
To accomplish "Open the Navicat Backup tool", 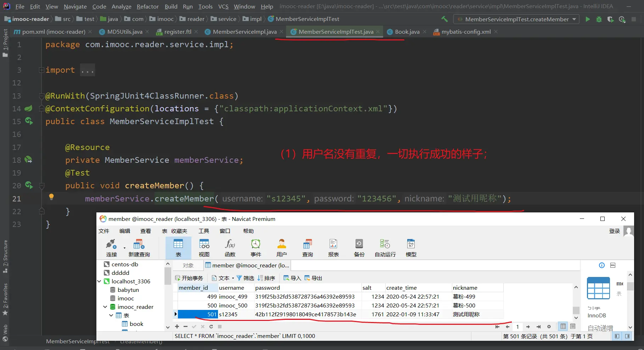I will pyautogui.click(x=359, y=248).
